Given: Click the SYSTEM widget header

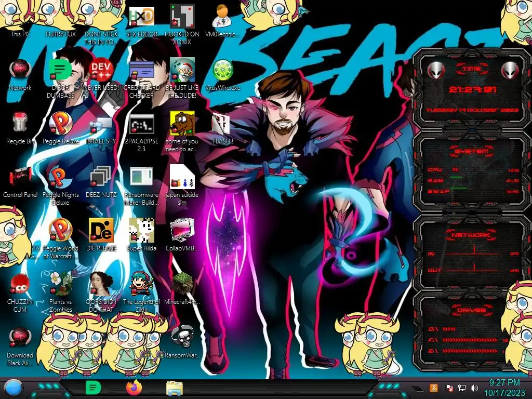Looking at the screenshot, I should click(x=472, y=151).
